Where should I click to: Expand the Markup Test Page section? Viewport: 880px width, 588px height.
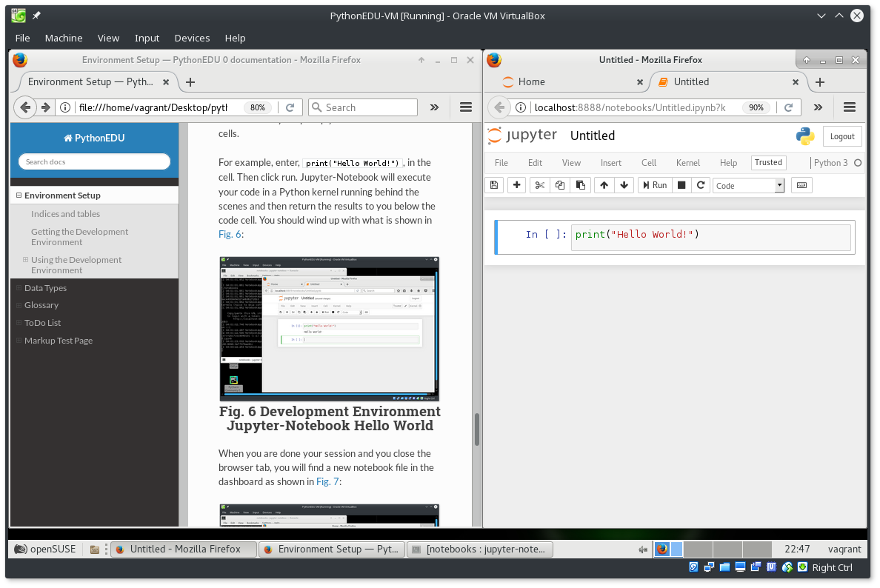19,341
